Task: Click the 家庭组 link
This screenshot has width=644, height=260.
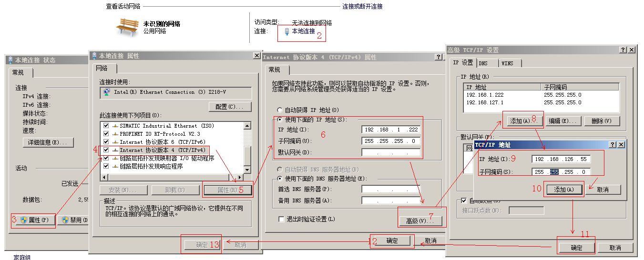Action: (22, 257)
